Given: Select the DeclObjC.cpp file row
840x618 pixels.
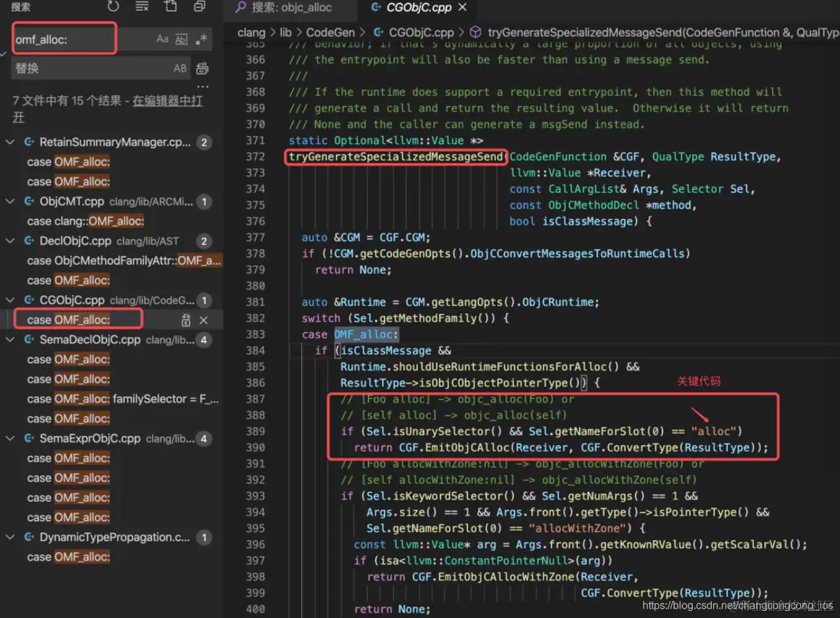Looking at the screenshot, I should coord(111,241).
